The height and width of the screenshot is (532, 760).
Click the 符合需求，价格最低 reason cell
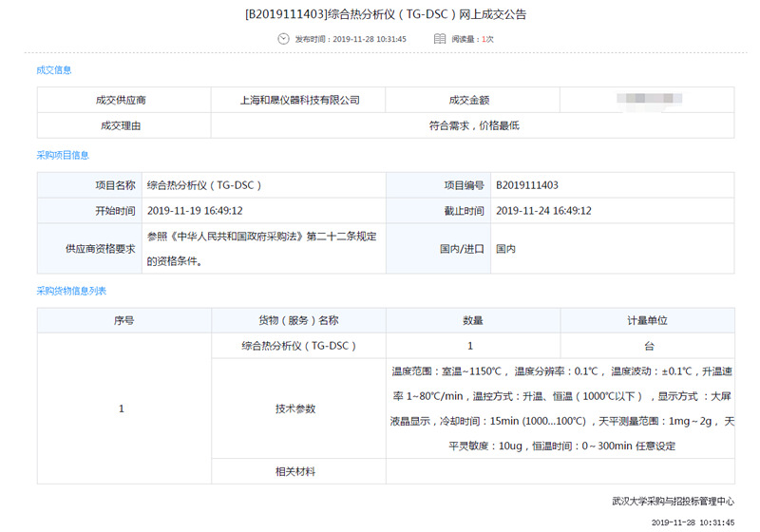click(473, 125)
